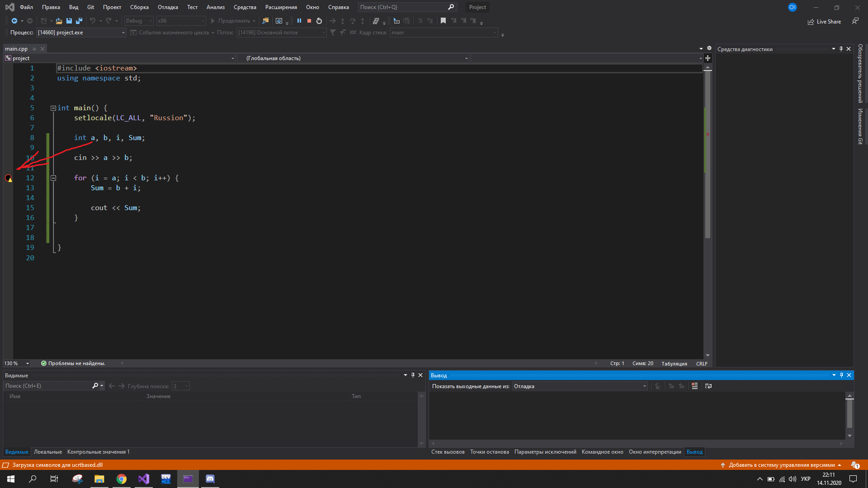Open the x86 platform dropdown
Screen dimensions: 868x488
(x=181, y=21)
